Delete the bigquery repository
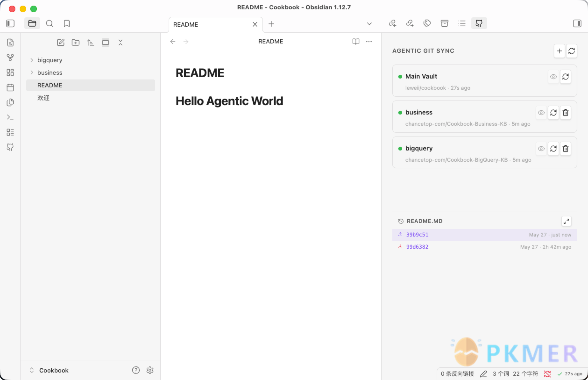This screenshot has width=588, height=380. coord(565,149)
